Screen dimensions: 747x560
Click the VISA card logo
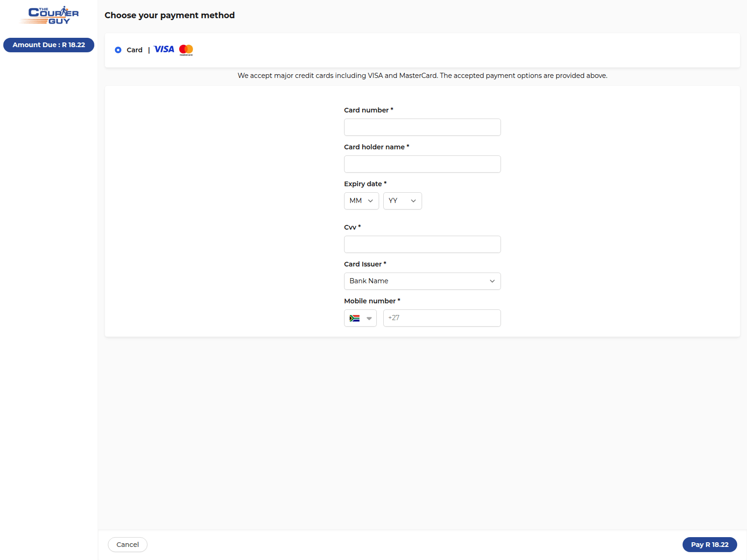(x=164, y=49)
